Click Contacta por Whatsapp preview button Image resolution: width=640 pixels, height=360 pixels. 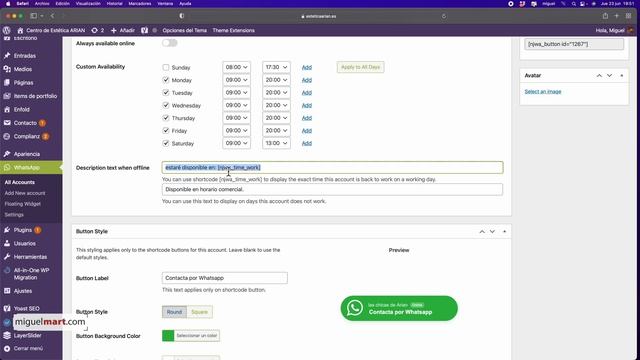pyautogui.click(x=399, y=308)
